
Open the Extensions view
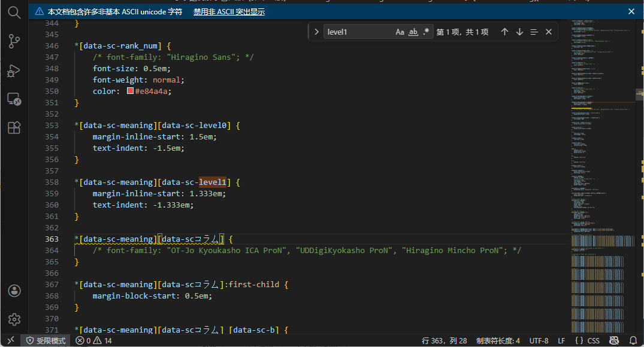coord(14,127)
